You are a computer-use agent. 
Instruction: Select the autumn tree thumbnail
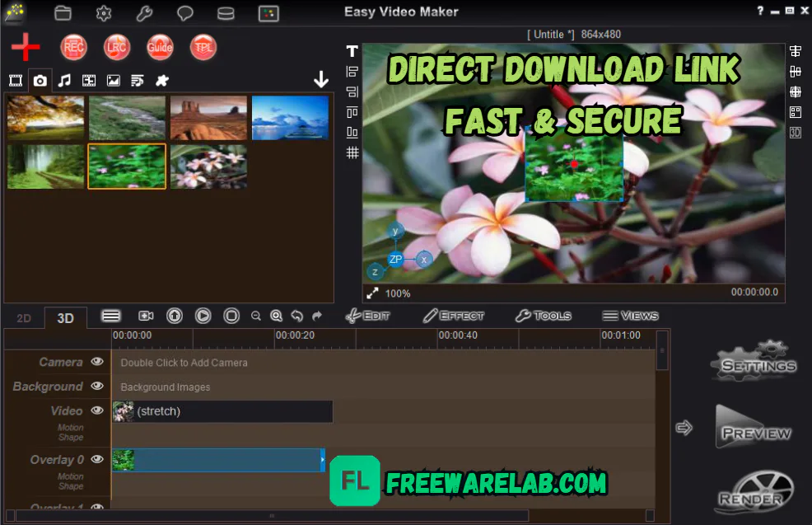coord(45,118)
